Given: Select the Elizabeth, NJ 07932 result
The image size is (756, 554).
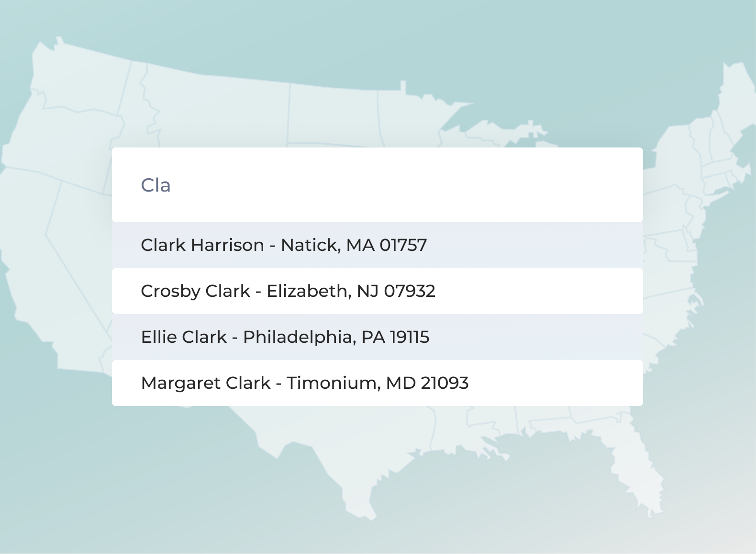Looking at the screenshot, I should (x=377, y=291).
